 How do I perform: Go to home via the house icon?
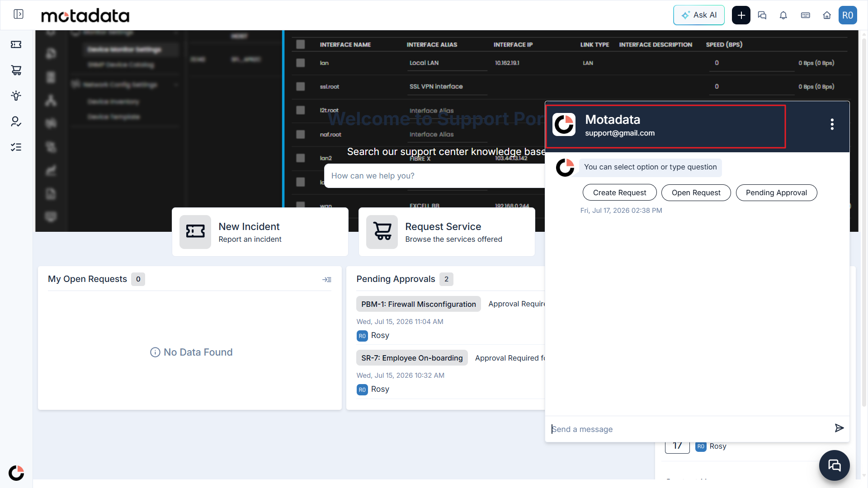pos(827,15)
